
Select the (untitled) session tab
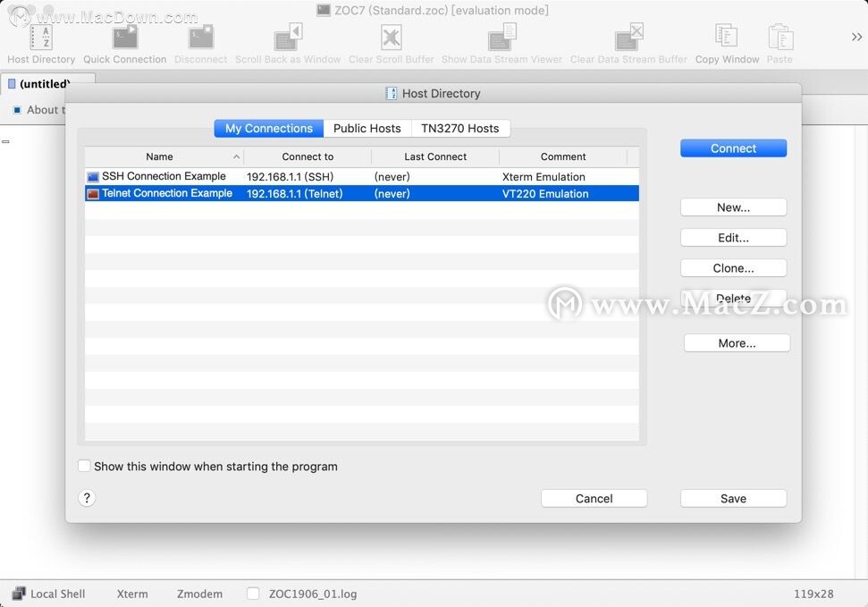(x=47, y=84)
